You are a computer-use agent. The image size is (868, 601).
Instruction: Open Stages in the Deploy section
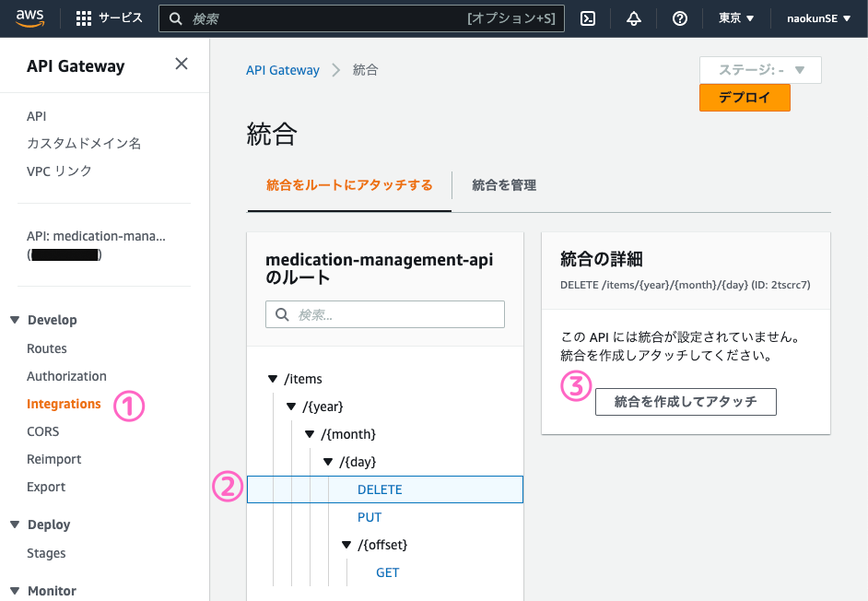(x=46, y=553)
